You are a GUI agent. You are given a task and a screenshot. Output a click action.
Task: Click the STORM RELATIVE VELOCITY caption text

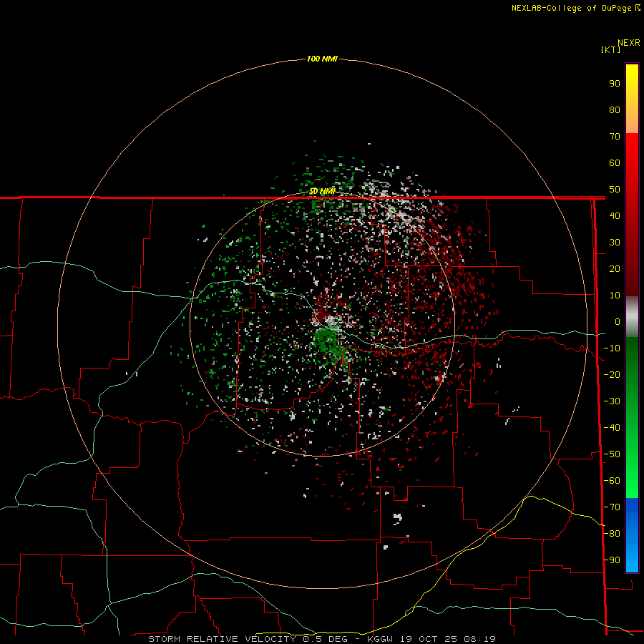point(222,639)
